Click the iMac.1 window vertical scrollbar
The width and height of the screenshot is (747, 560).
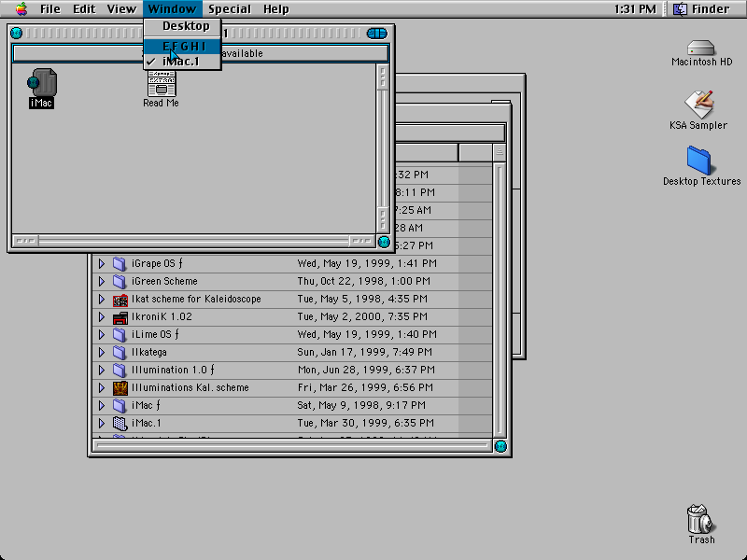click(383, 148)
